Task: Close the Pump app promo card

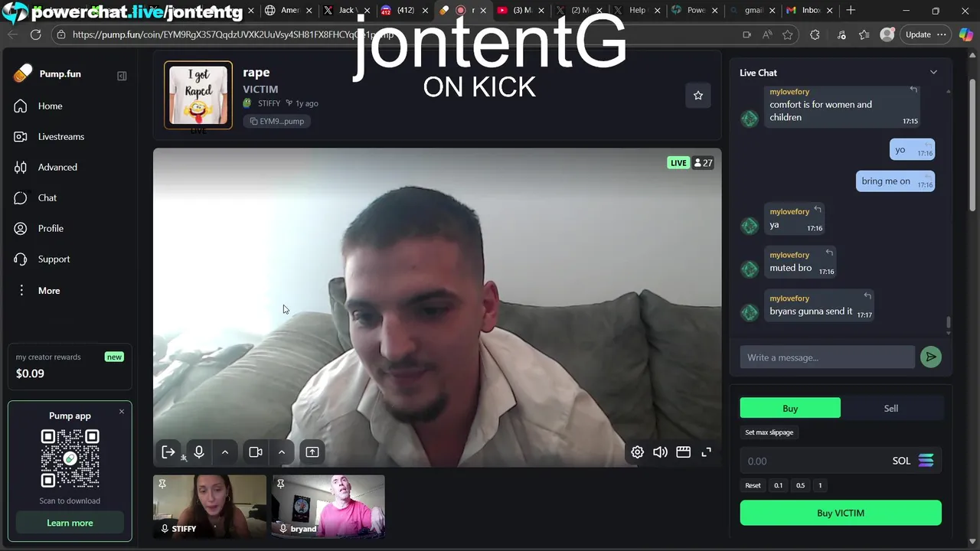Action: click(x=121, y=412)
